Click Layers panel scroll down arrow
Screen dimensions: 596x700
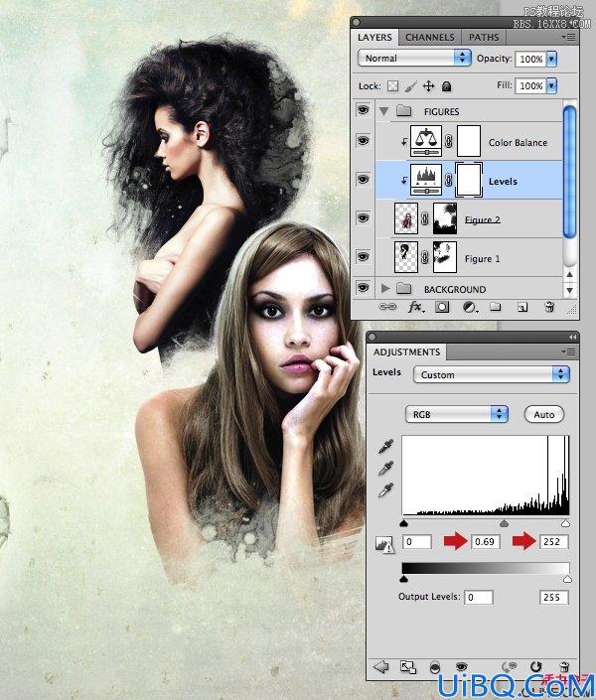click(x=569, y=290)
